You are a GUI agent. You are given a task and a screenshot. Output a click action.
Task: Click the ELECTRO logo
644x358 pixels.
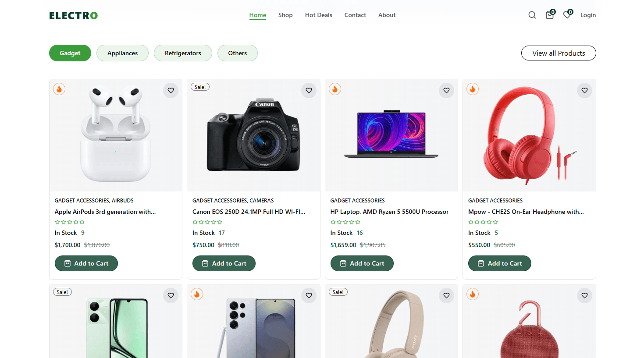[x=73, y=15]
